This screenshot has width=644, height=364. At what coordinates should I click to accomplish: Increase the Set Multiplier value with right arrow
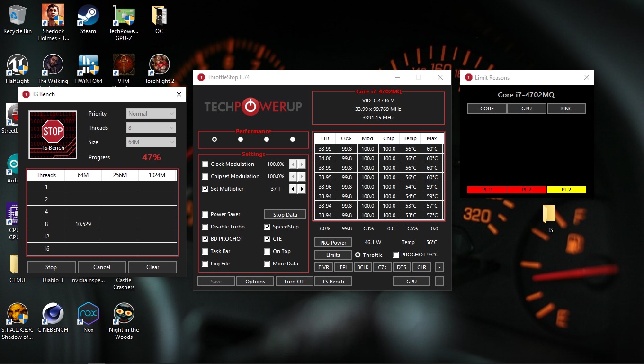302,189
